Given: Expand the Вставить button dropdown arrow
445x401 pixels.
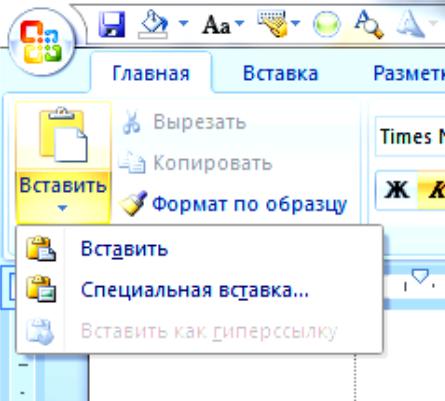Looking at the screenshot, I should [63, 208].
